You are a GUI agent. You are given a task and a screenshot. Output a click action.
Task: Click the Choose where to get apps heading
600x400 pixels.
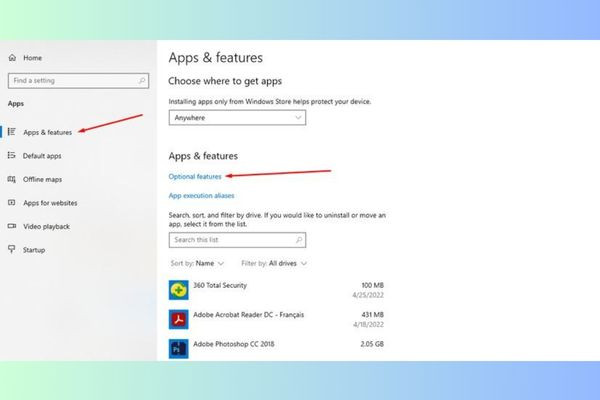(225, 81)
